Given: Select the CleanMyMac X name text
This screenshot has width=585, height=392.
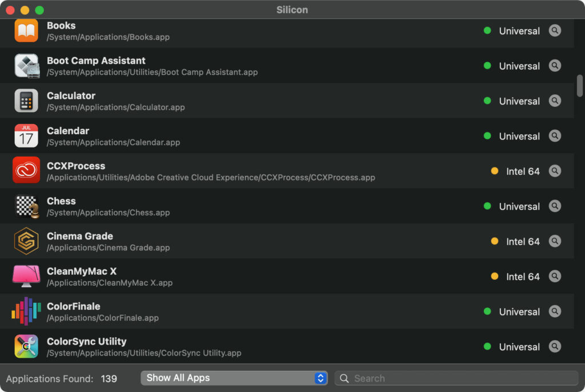Looking at the screenshot, I should (82, 271).
